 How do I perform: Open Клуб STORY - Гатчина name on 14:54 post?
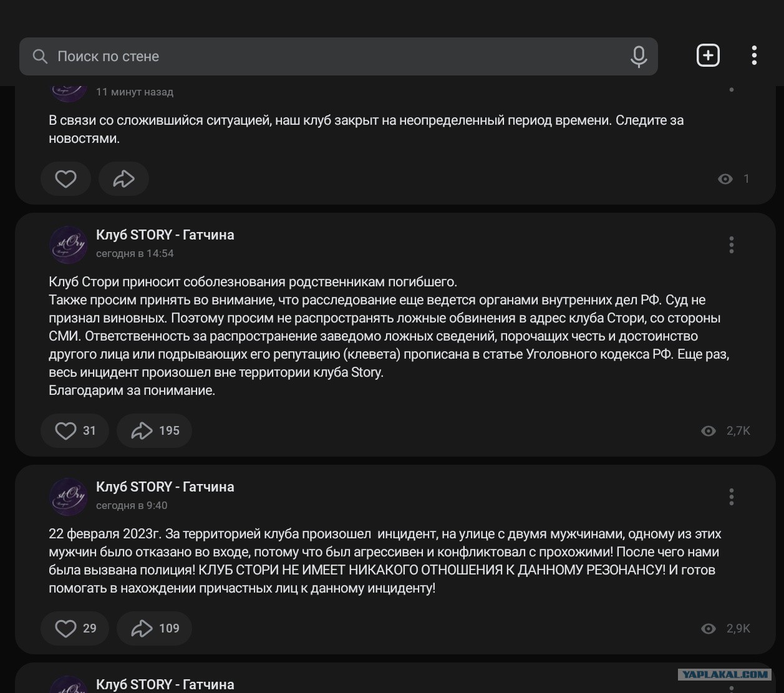(165, 235)
